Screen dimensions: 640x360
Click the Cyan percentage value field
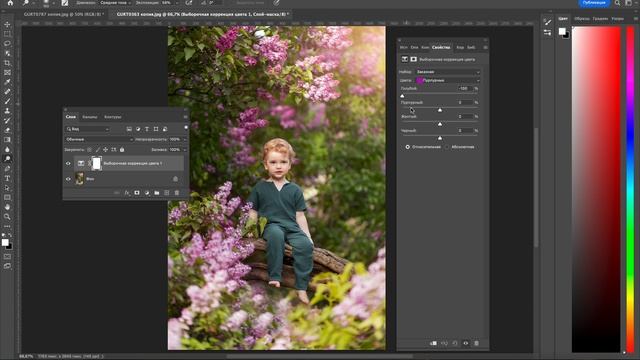pos(464,88)
